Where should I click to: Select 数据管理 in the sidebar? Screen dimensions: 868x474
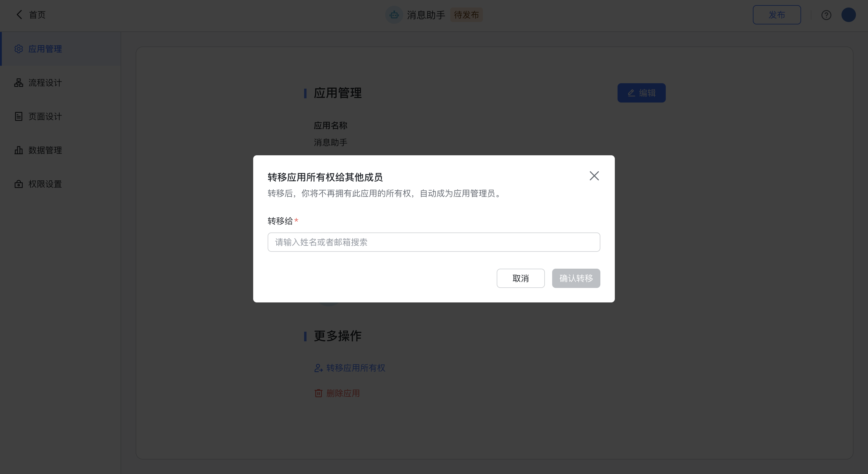(x=61, y=150)
